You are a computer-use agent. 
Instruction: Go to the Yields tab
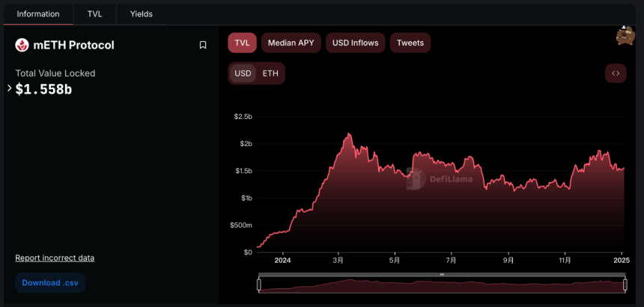(142, 14)
